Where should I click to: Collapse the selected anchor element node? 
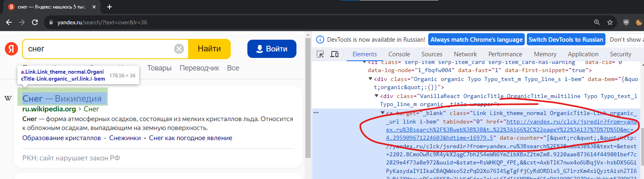pyautogui.click(x=382, y=113)
